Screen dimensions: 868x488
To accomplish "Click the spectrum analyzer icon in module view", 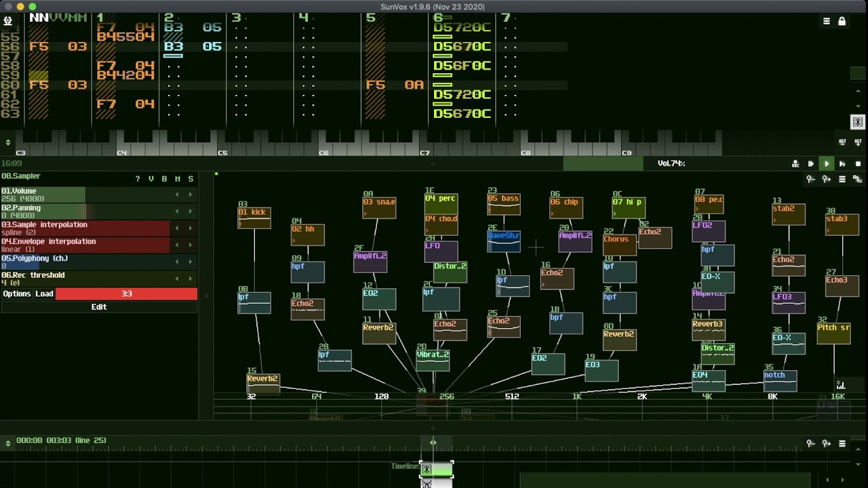I will [x=841, y=385].
